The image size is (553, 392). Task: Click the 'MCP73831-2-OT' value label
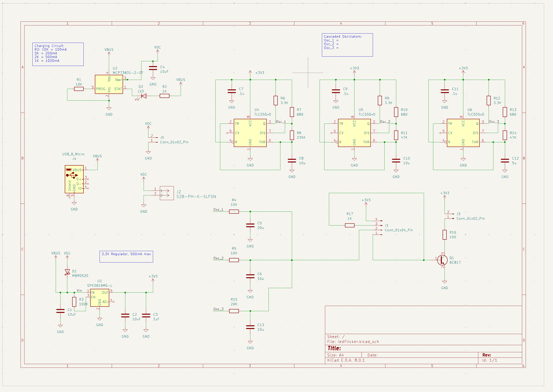[128, 73]
